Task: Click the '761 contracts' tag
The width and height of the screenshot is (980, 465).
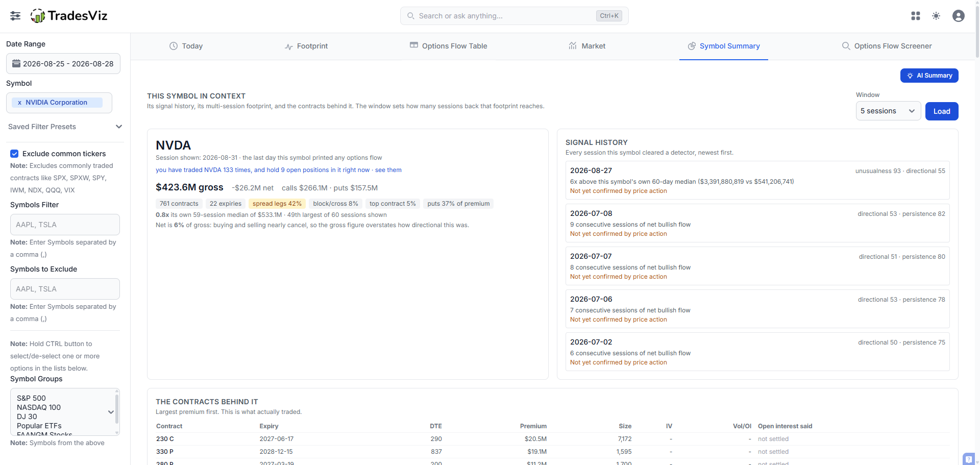Action: pos(179,204)
